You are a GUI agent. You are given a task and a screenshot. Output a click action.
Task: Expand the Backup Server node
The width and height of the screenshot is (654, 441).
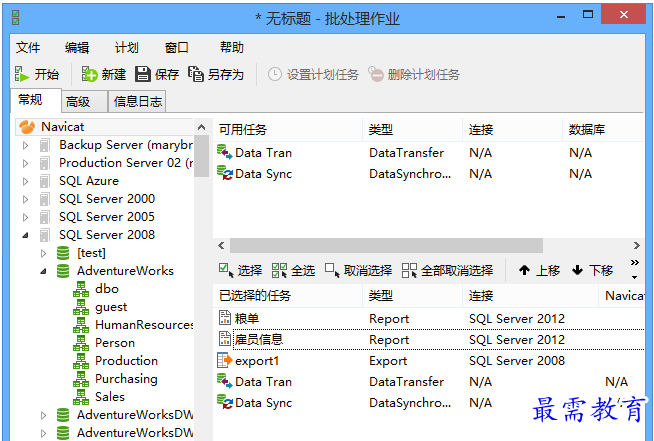point(25,145)
